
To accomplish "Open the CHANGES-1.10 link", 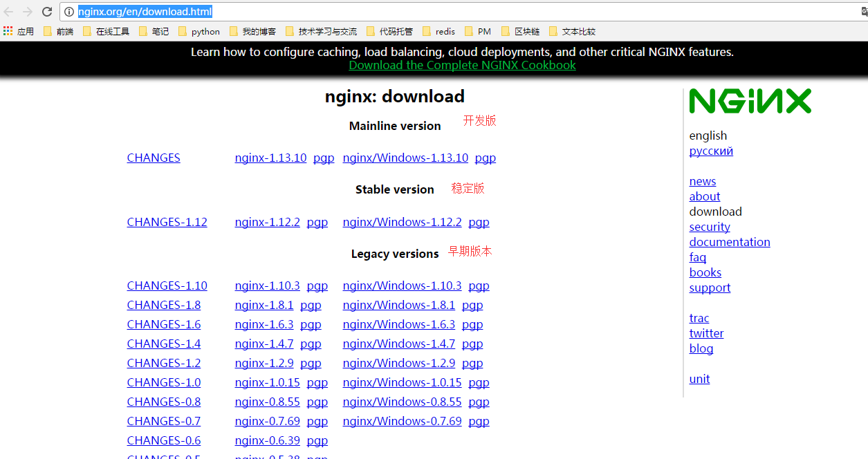I will point(167,285).
